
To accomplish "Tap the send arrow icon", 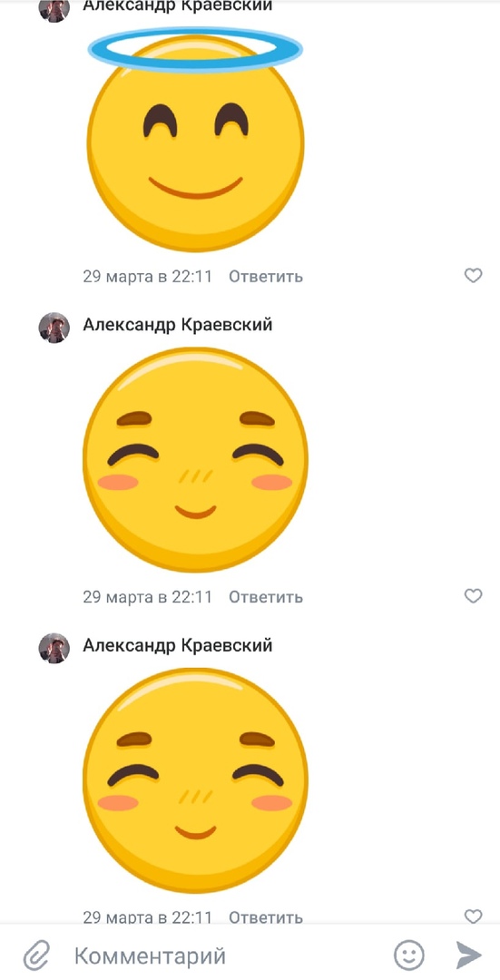I will pos(468,955).
